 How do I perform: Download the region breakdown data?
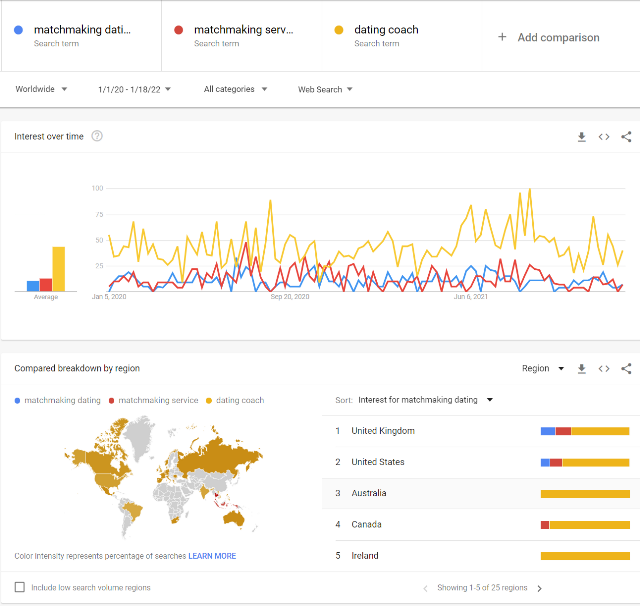tap(582, 368)
